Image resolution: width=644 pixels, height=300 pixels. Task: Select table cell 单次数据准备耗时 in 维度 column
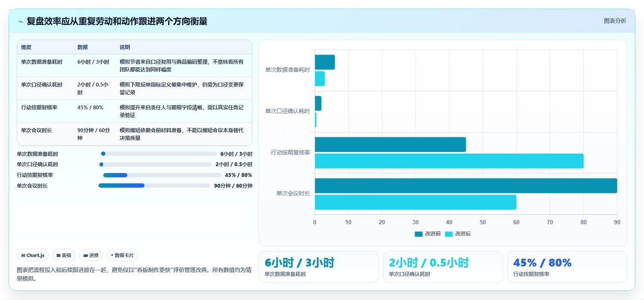[x=42, y=62]
